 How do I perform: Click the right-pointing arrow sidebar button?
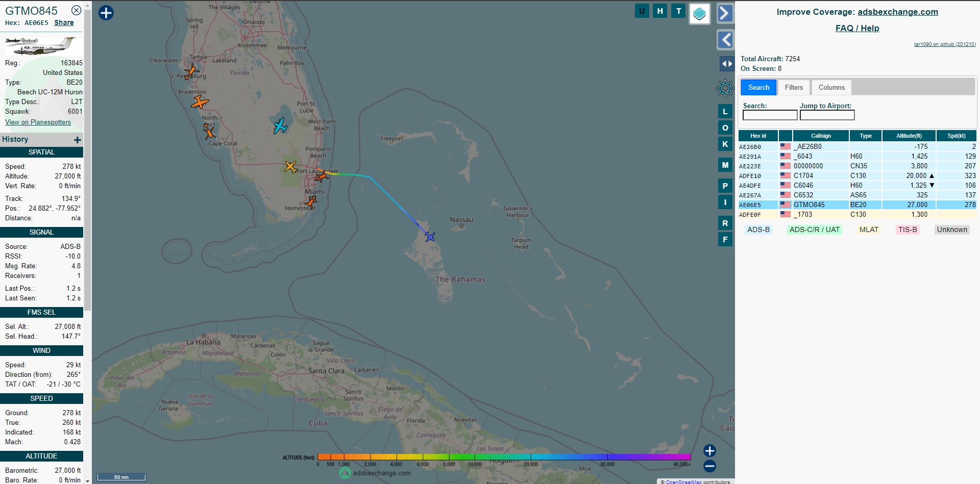coord(725,13)
